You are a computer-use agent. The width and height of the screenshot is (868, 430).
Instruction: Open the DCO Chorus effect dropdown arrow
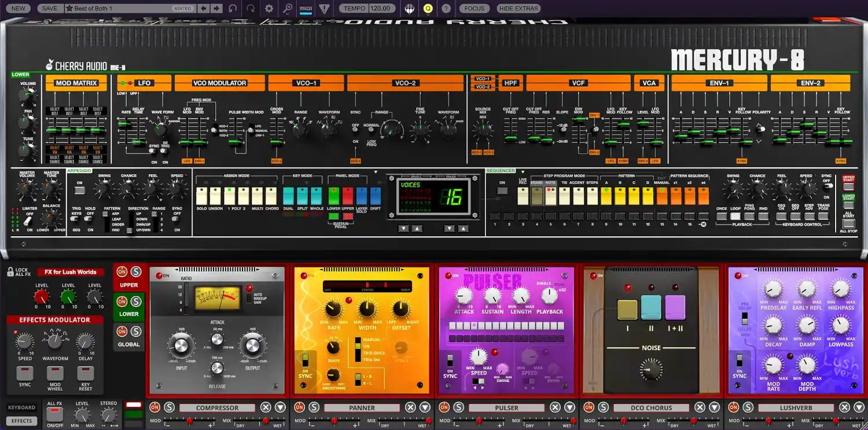716,407
